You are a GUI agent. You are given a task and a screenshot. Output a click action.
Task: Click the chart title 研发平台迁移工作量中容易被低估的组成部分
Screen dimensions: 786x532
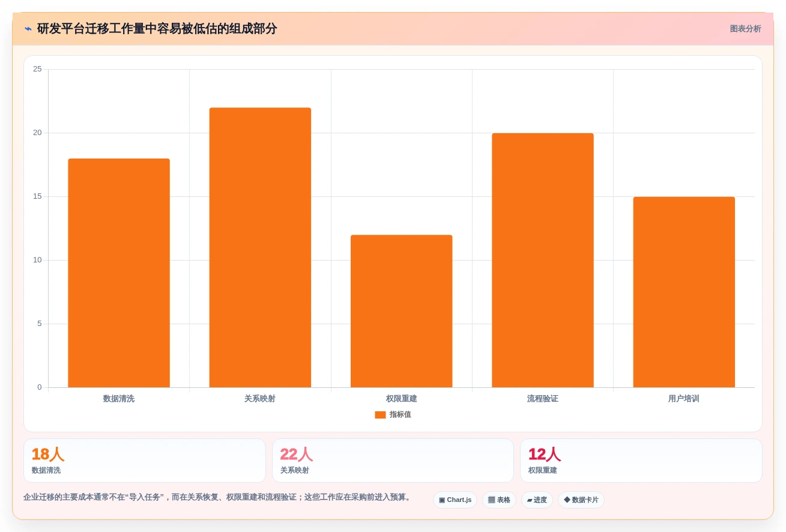pos(157,29)
